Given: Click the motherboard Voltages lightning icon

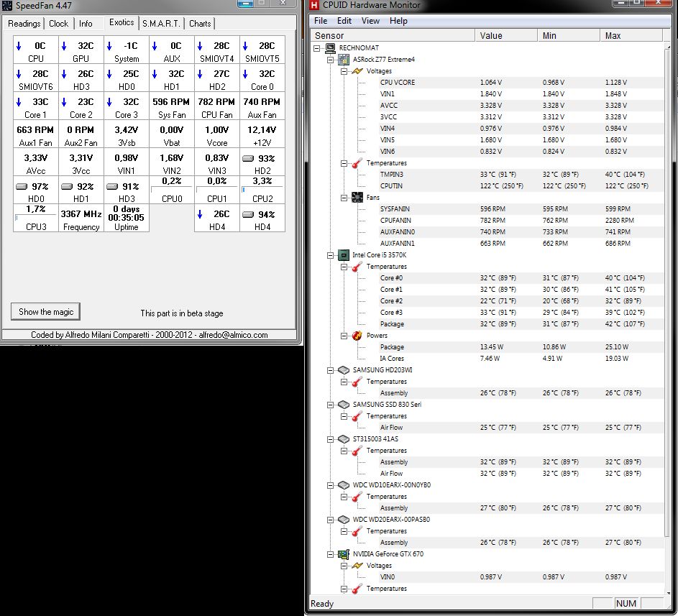Looking at the screenshot, I should click(x=357, y=71).
